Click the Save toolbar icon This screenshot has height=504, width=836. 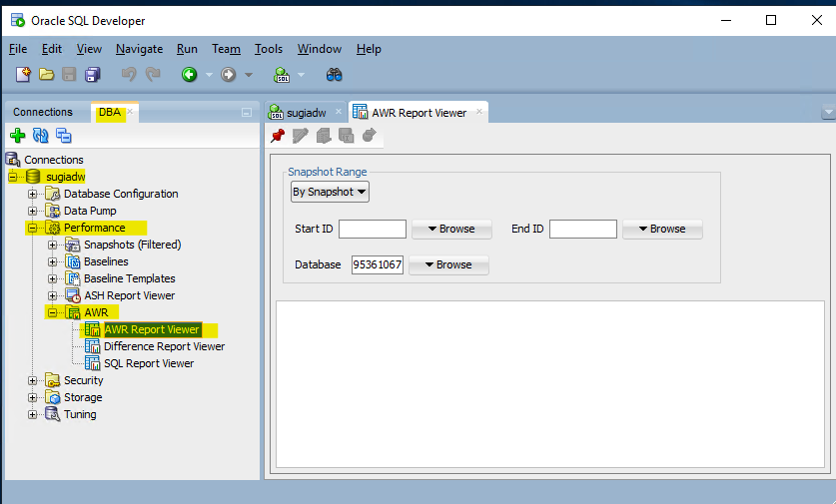tap(69, 75)
